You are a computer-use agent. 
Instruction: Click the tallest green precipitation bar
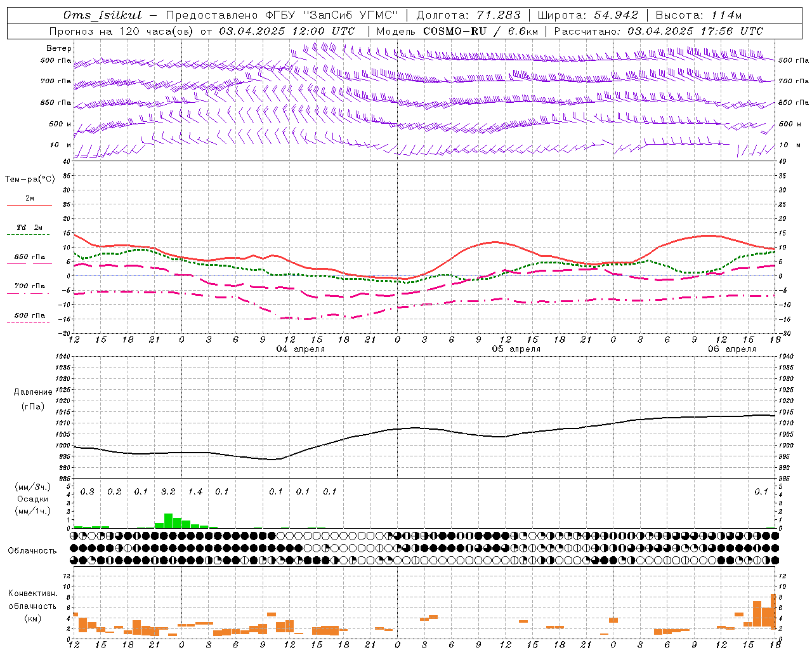(x=168, y=521)
